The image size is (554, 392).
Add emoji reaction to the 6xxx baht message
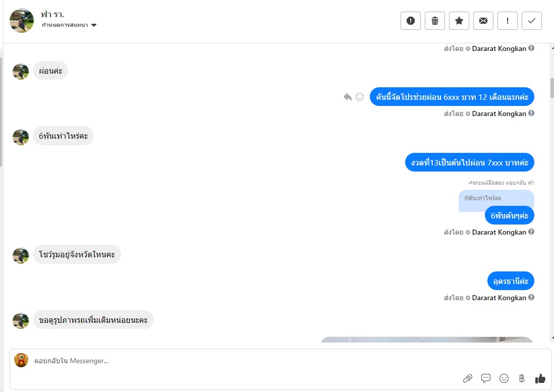tap(360, 97)
